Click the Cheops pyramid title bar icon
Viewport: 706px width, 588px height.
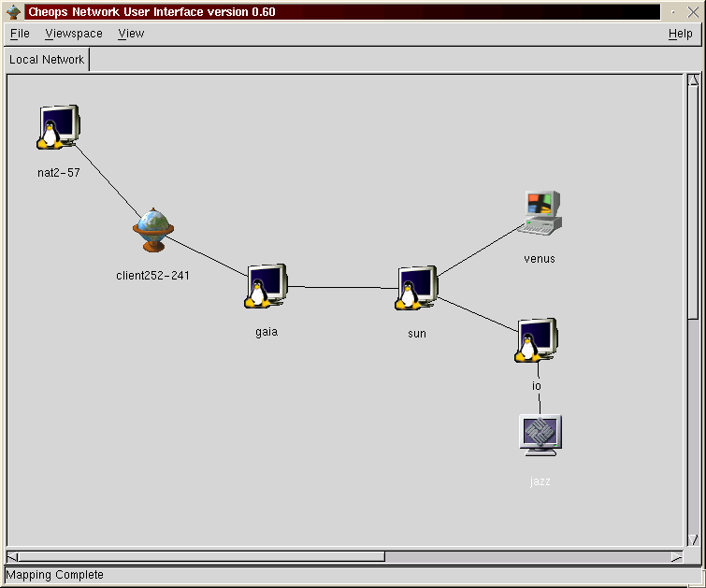(14, 12)
